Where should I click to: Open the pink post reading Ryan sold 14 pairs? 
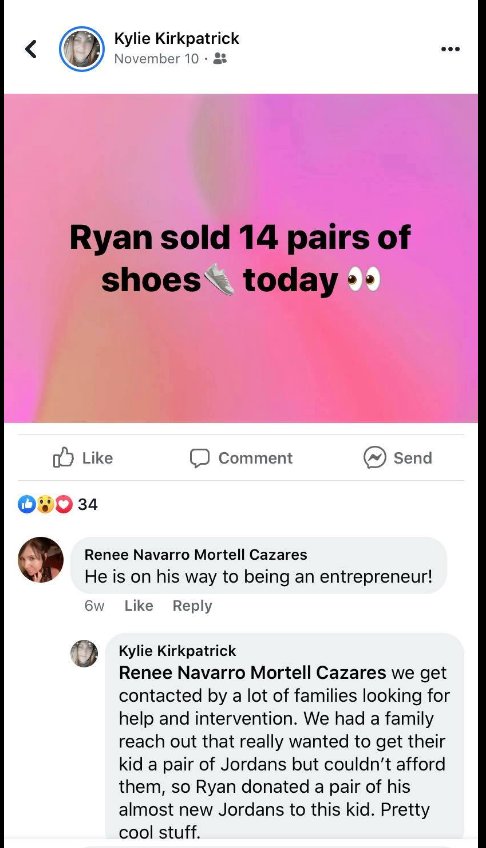241,258
